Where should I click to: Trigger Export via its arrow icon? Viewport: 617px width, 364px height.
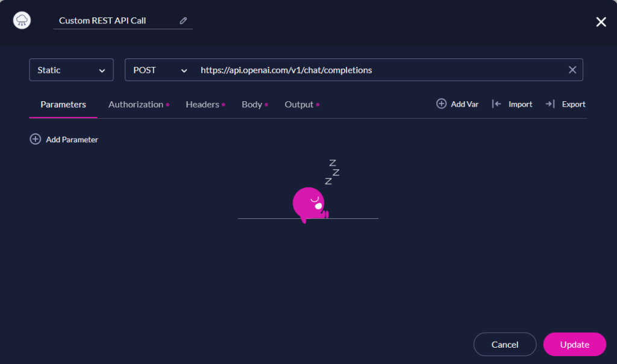550,104
